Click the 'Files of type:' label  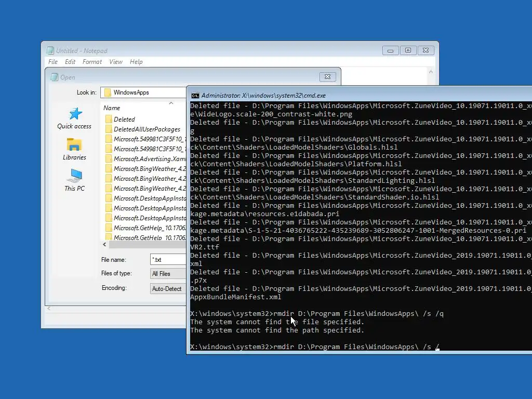pyautogui.click(x=116, y=273)
